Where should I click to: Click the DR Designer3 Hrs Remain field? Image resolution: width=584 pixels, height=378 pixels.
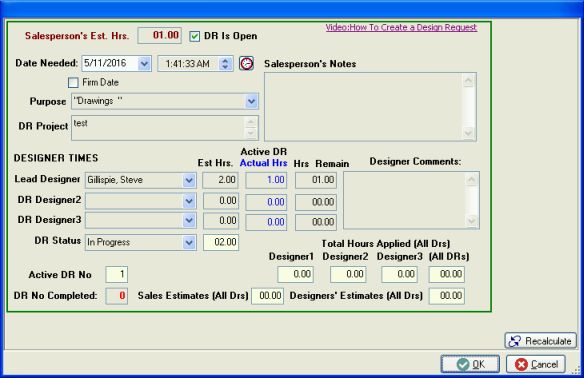[x=316, y=222]
